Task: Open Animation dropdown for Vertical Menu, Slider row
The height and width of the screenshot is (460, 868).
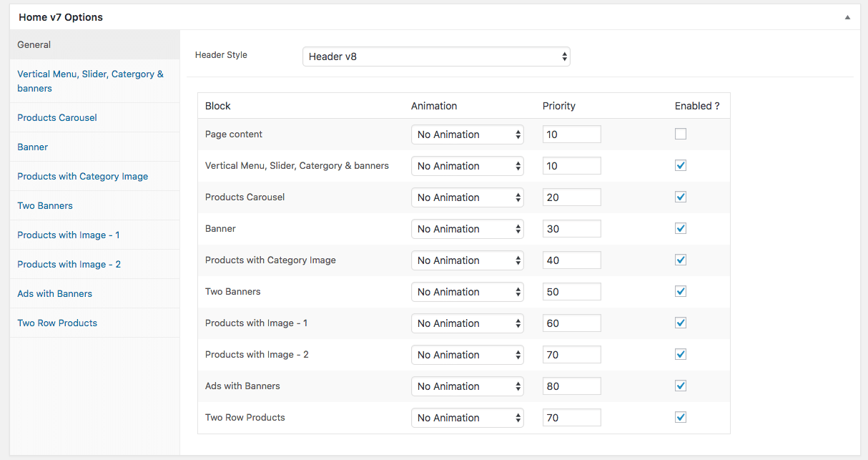Action: [468, 166]
